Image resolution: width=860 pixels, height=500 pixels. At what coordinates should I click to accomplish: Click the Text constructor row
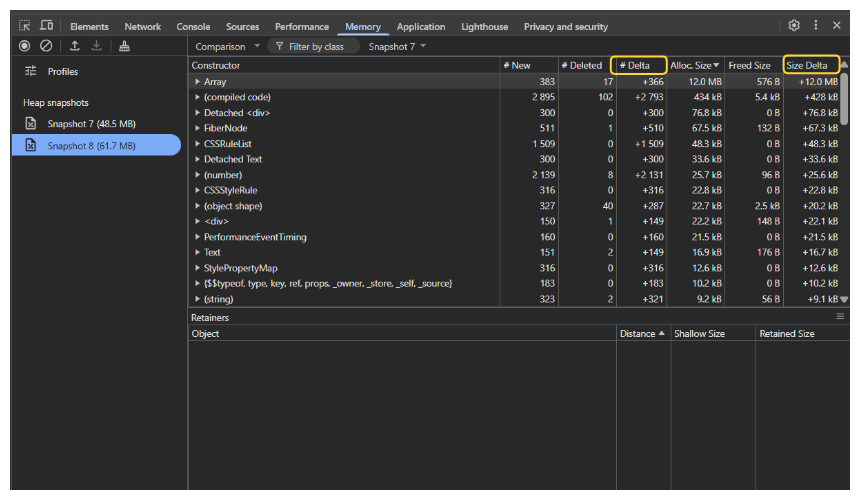click(514, 253)
